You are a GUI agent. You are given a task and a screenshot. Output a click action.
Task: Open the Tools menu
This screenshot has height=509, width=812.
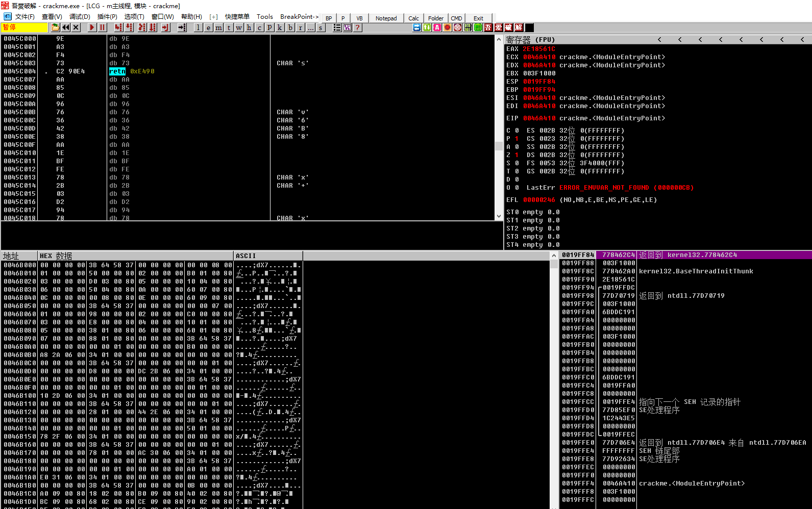265,17
